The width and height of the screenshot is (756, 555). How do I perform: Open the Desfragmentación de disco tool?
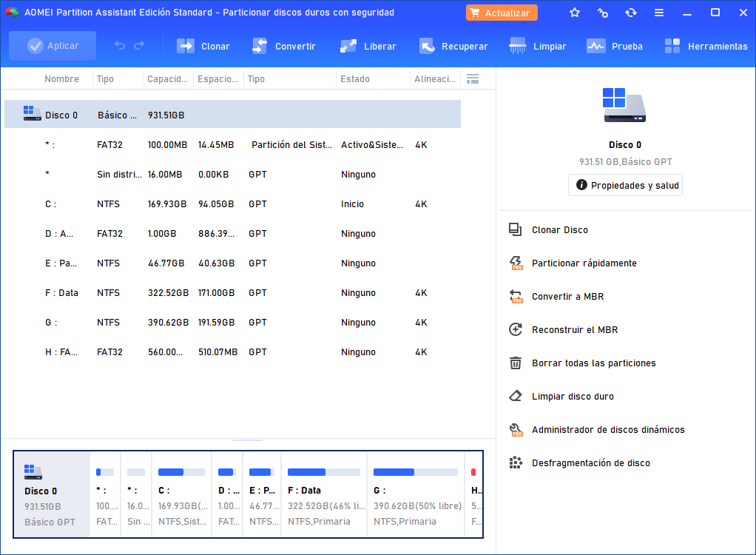click(x=590, y=462)
